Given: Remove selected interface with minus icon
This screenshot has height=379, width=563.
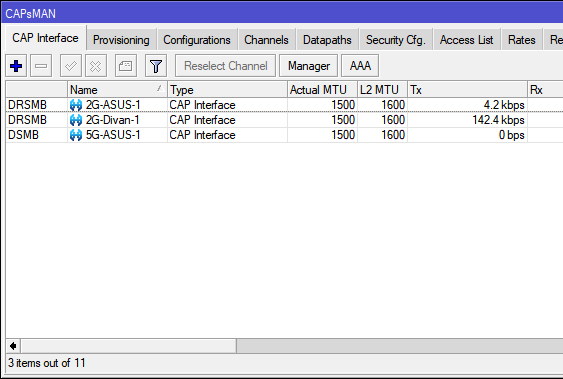Looking at the screenshot, I should pyautogui.click(x=41, y=66).
